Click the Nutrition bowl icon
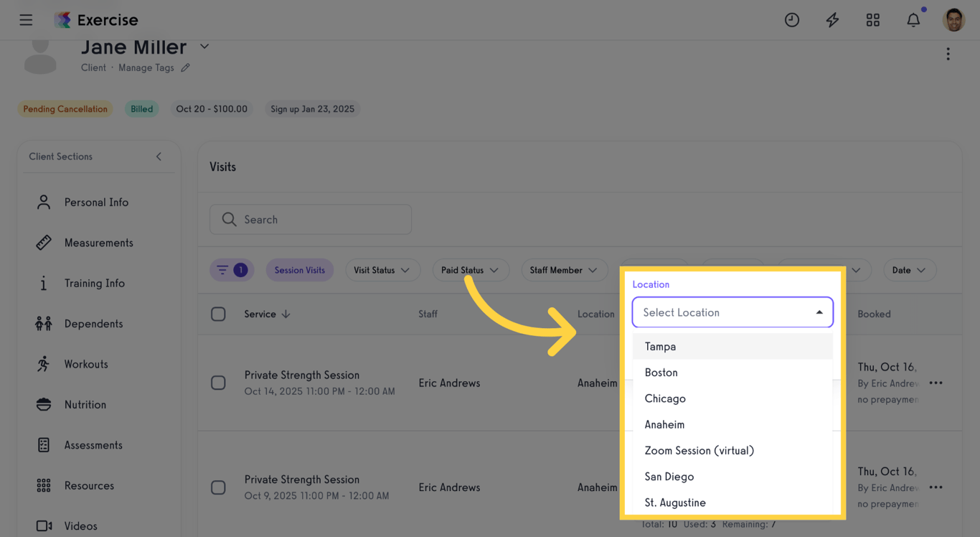The image size is (980, 537). (44, 405)
